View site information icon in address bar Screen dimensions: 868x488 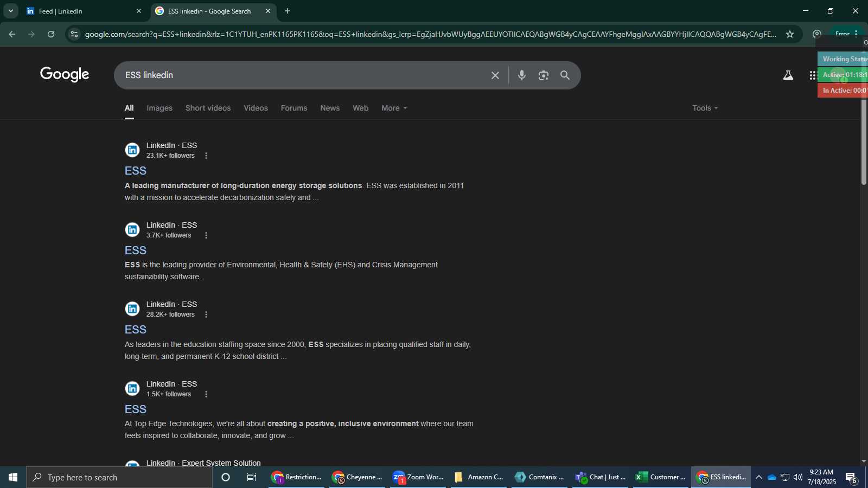(x=74, y=34)
